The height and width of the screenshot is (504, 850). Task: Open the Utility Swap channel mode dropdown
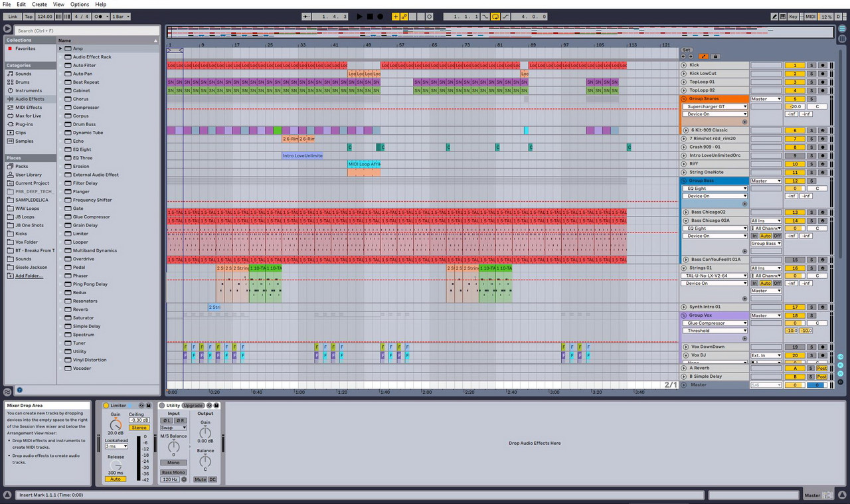pyautogui.click(x=173, y=428)
